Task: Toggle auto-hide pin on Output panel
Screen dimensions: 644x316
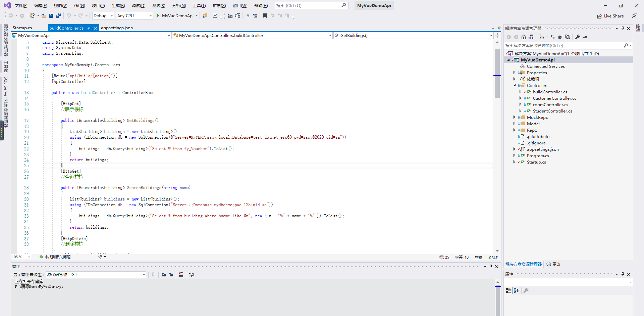Action: click(x=491, y=266)
